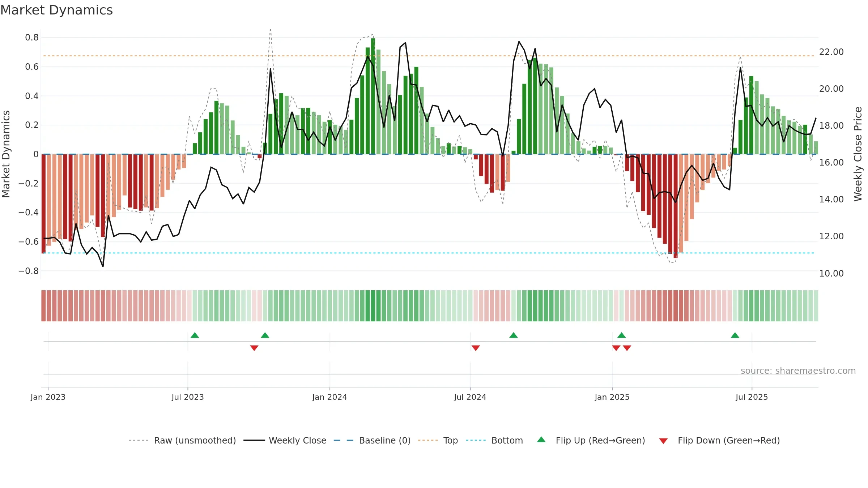
Task: Click the Jul 2025 x-axis label
Action: (x=752, y=397)
